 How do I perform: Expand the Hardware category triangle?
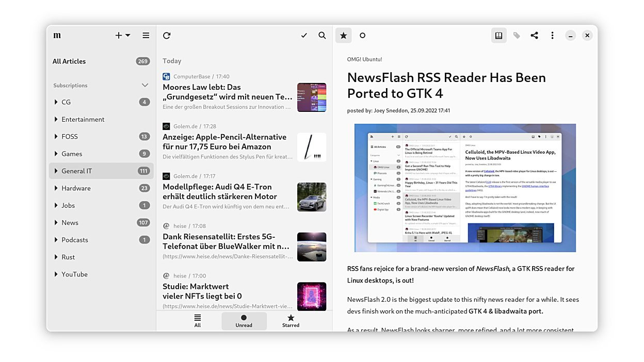pyautogui.click(x=56, y=188)
